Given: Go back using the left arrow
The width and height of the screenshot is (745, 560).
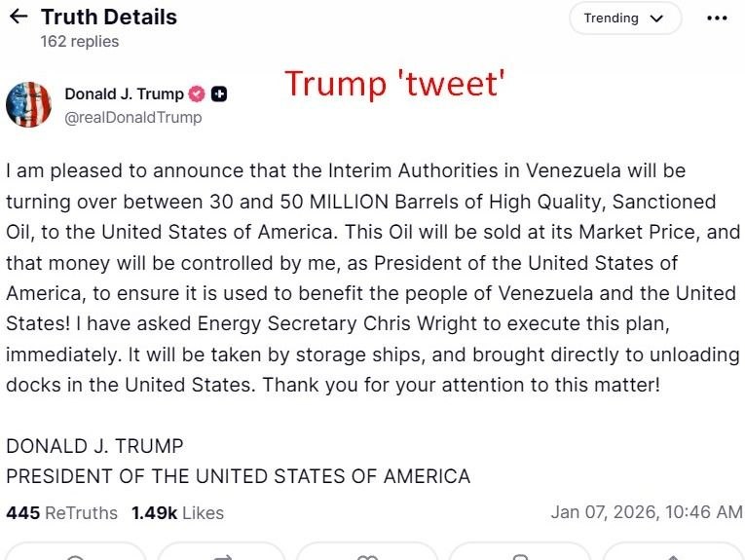Looking at the screenshot, I should click(18, 17).
